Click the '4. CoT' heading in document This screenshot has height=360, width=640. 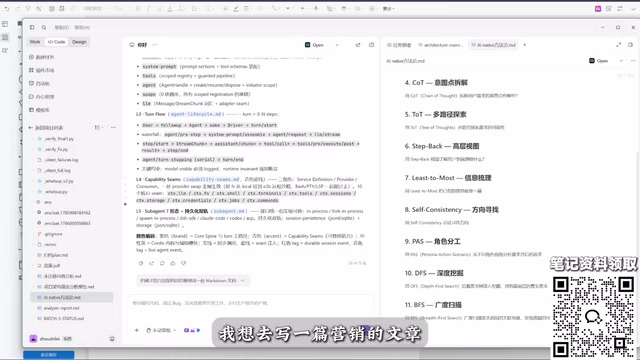(436, 82)
